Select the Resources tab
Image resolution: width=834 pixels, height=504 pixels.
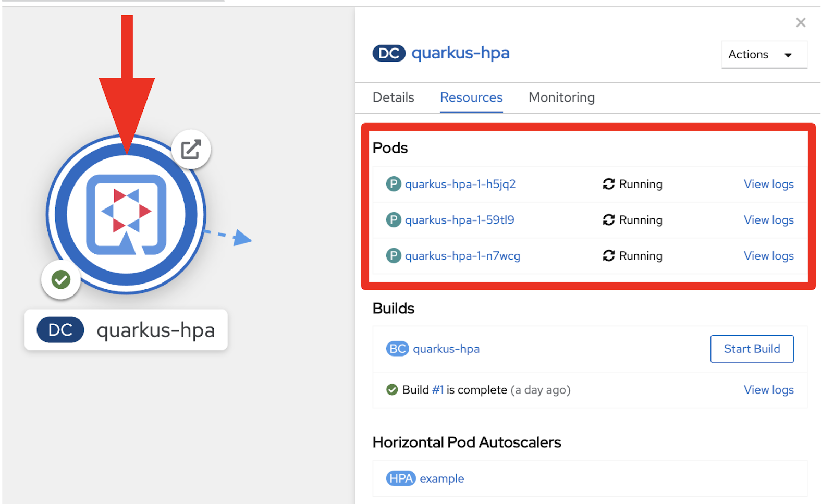click(471, 97)
